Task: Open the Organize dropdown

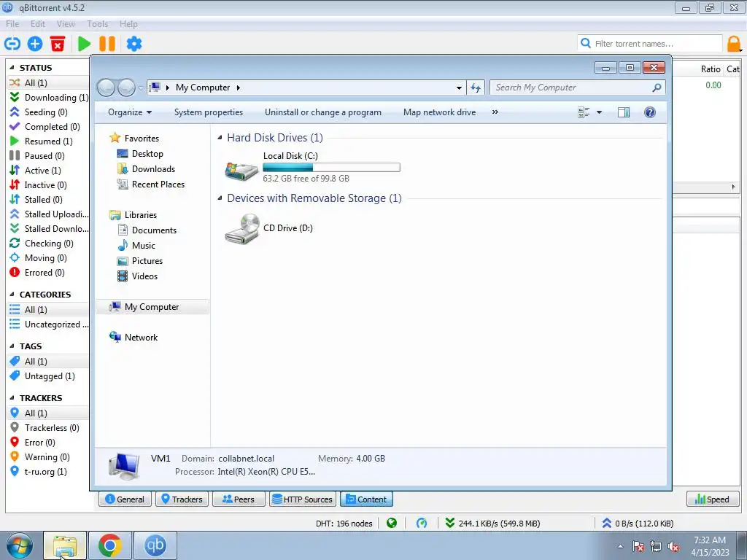Action: coord(130,112)
